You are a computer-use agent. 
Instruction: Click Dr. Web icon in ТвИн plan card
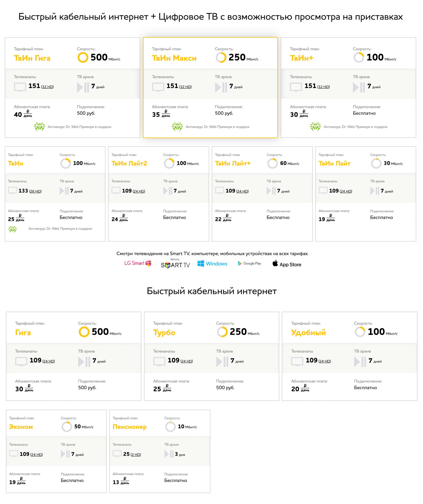point(12,229)
